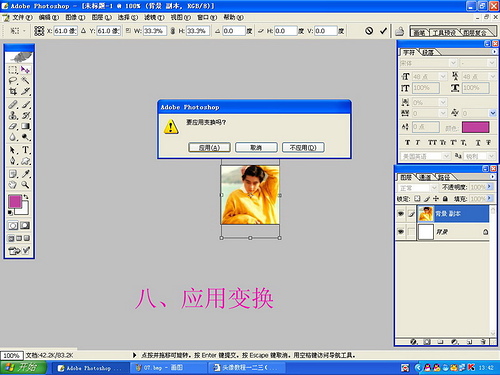The width and height of the screenshot is (500, 375).
Task: Select the Dodge tool
Action: 25,137
